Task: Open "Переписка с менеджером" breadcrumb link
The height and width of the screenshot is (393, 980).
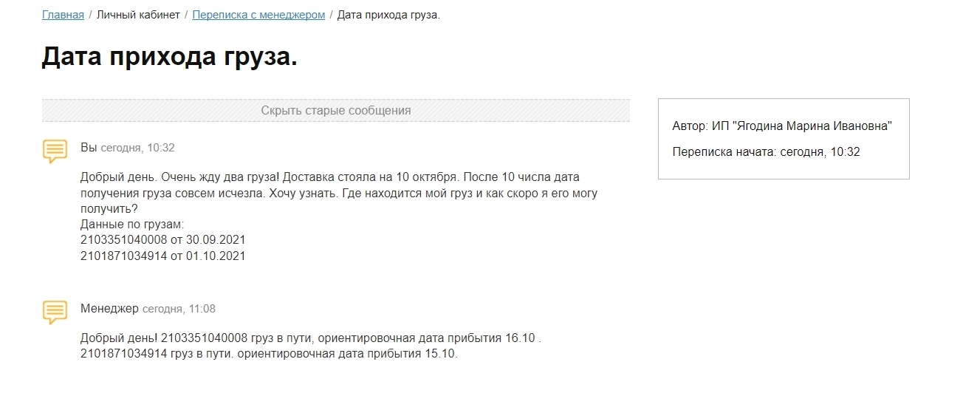Action: [x=258, y=15]
